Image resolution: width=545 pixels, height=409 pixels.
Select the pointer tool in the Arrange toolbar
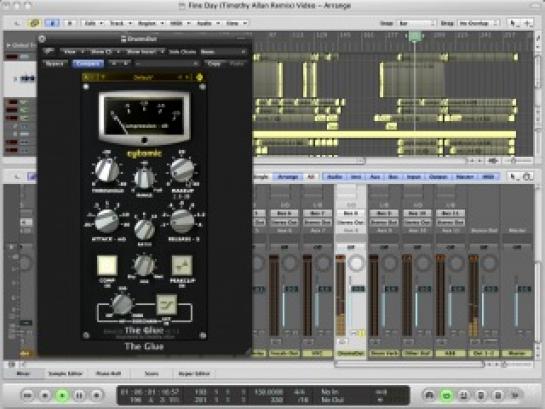pyautogui.click(x=513, y=23)
